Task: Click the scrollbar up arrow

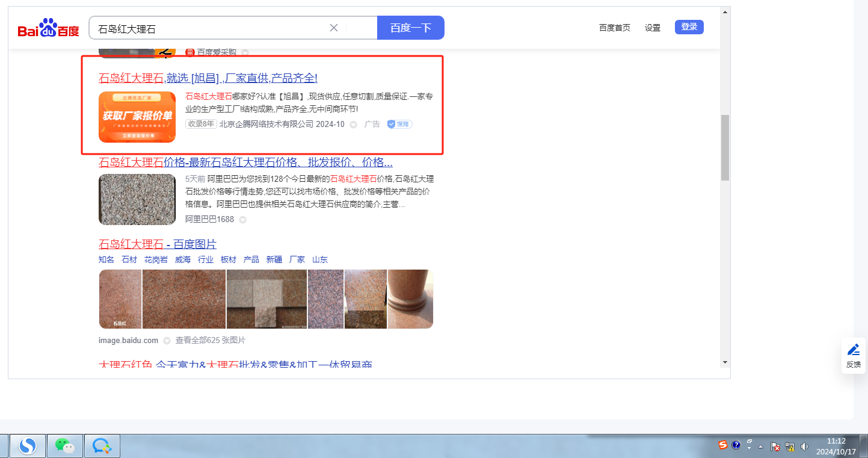Action: (725, 11)
